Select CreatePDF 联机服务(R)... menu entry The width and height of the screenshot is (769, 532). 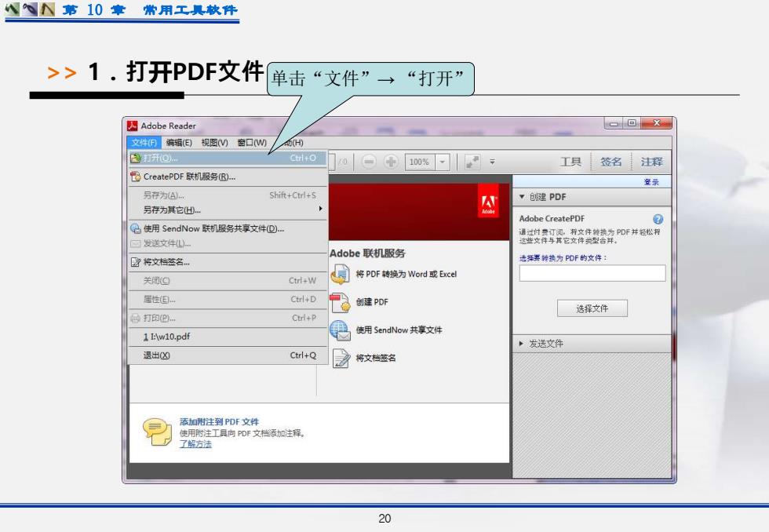228,177
